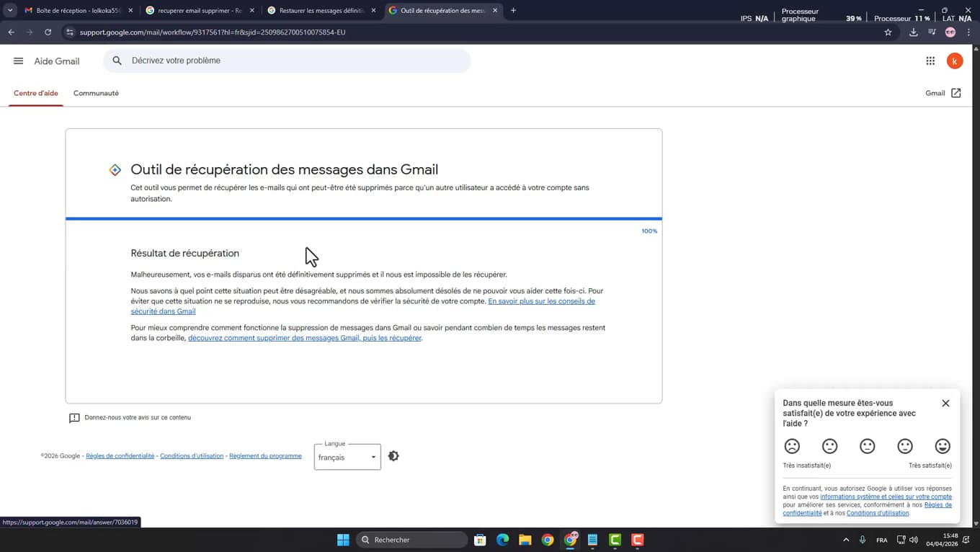This screenshot has width=980, height=552.
Task: Open File Explorer from taskbar
Action: [525, 540]
